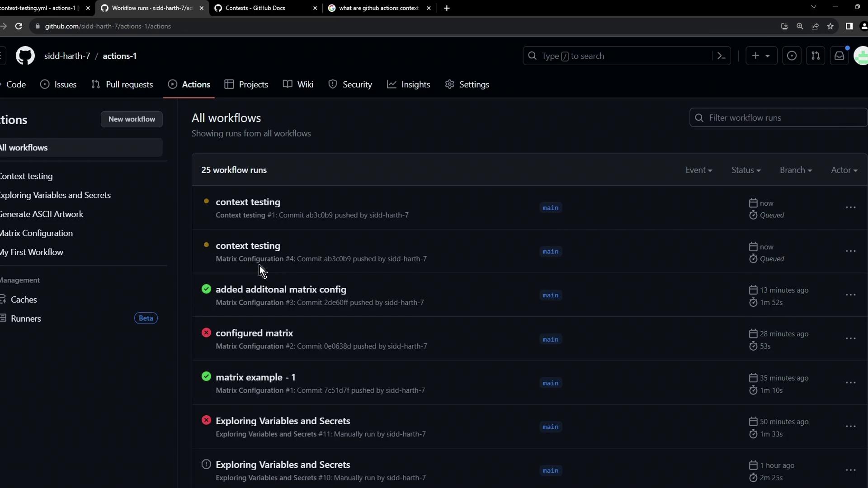Open issues icon in top header

coord(792,56)
